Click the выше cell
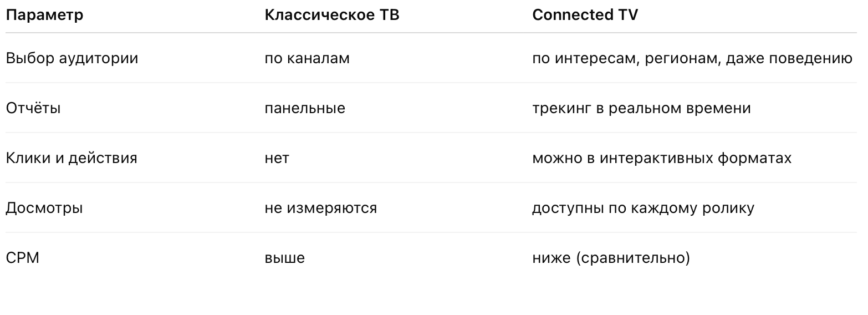 [x=285, y=258]
